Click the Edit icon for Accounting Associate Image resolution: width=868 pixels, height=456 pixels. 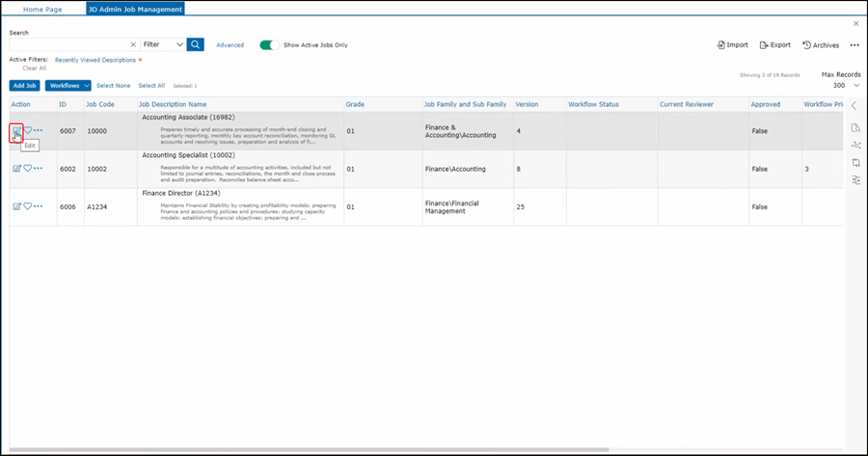coord(16,130)
